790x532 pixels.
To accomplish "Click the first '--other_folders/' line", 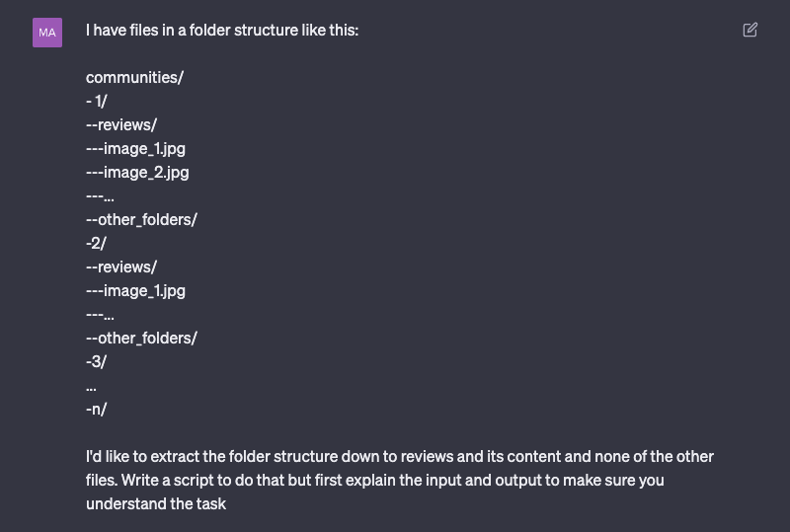I will [141, 220].
